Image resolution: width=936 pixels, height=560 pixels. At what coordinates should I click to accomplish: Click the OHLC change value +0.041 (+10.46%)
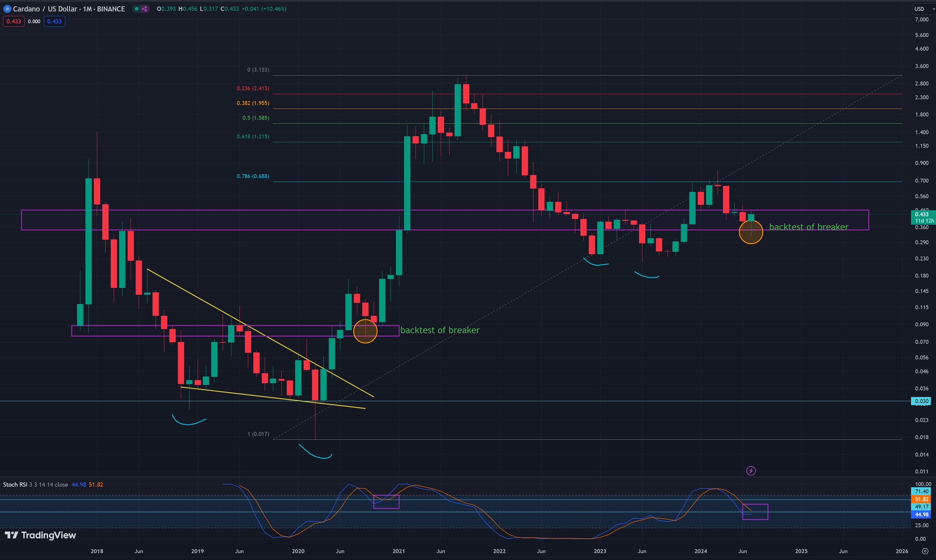pyautogui.click(x=264, y=9)
